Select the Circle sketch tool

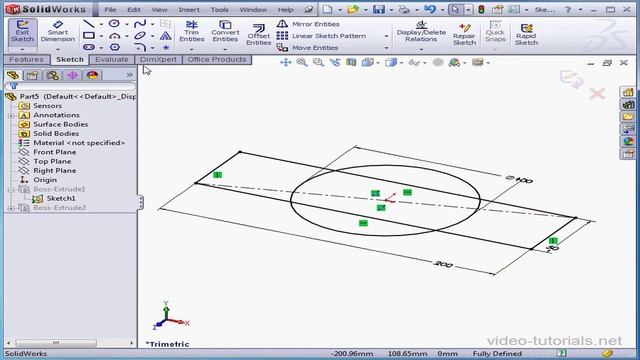(114, 24)
